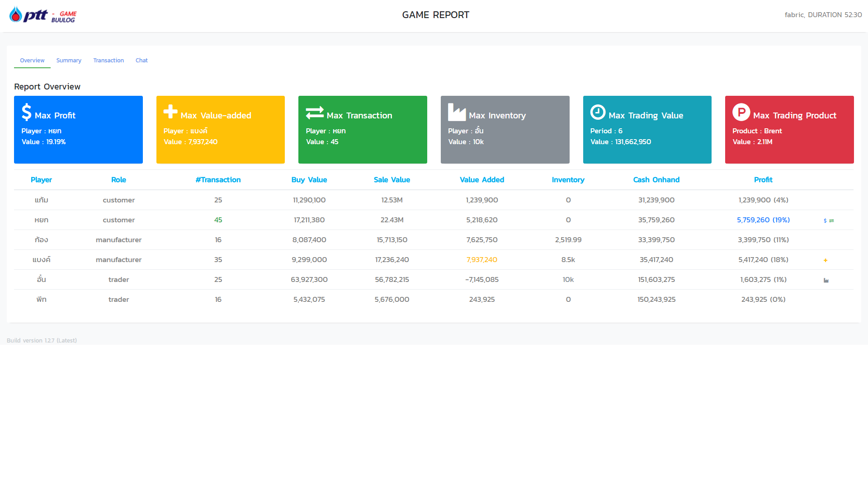Select the red Max Trading Product card title

tap(795, 116)
